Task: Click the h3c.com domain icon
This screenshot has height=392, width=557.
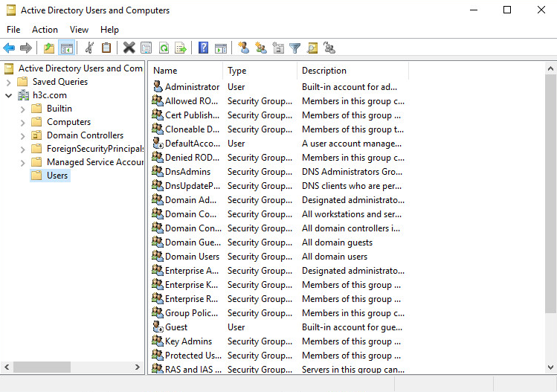Action: [x=24, y=95]
